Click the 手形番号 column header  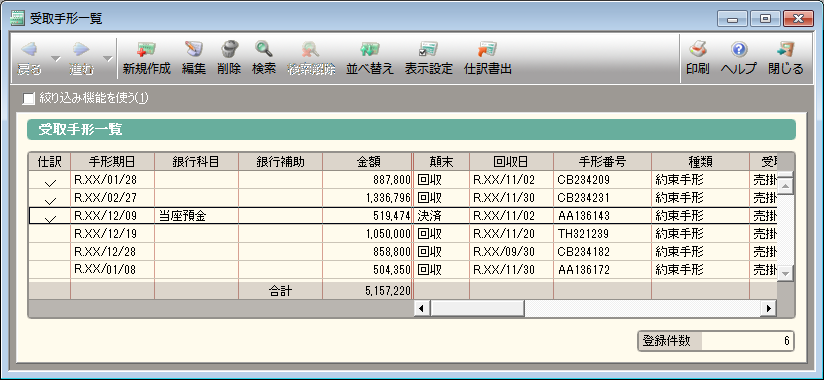click(x=602, y=161)
